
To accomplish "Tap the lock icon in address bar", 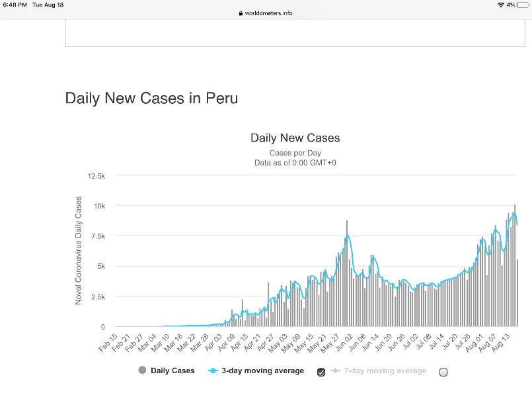I will pos(240,13).
